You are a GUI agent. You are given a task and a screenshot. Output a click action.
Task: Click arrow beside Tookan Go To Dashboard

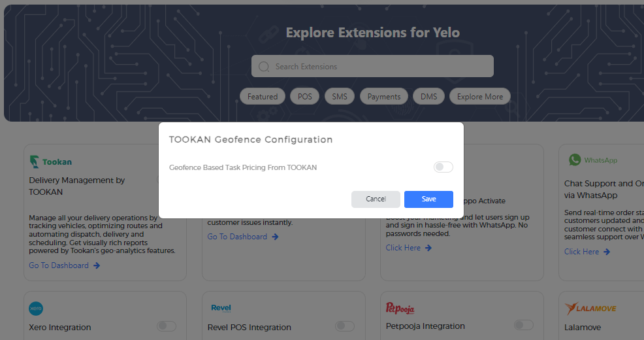point(97,265)
